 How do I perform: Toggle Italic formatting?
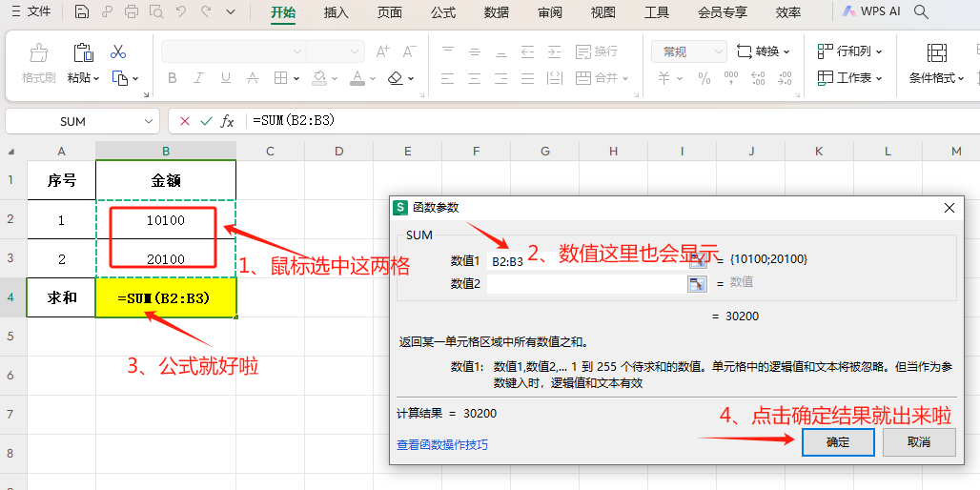point(198,78)
